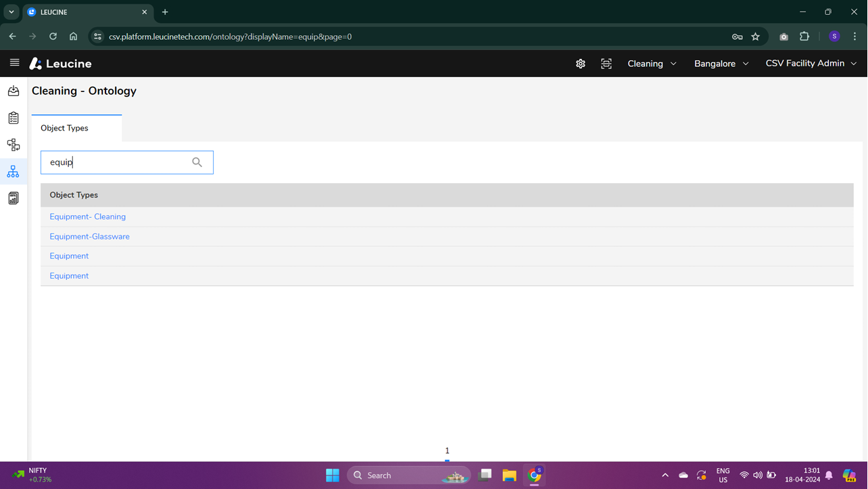Open browser home page

pos(73,37)
